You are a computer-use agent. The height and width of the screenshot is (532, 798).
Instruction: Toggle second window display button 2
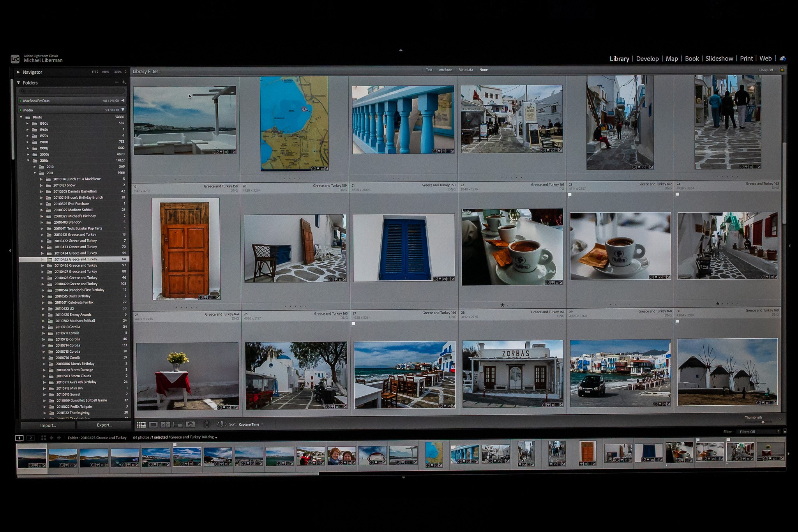[31, 438]
